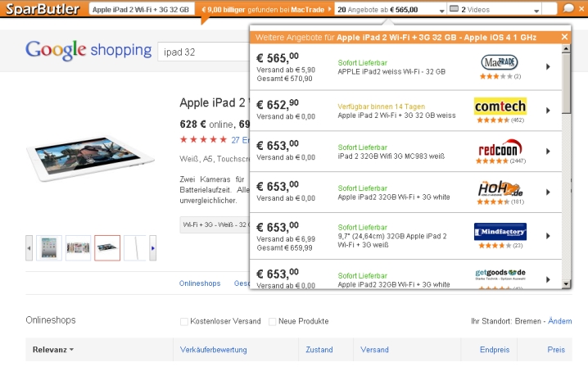Expand the 565,00 MacTrade offer arrow

[x=547, y=66]
